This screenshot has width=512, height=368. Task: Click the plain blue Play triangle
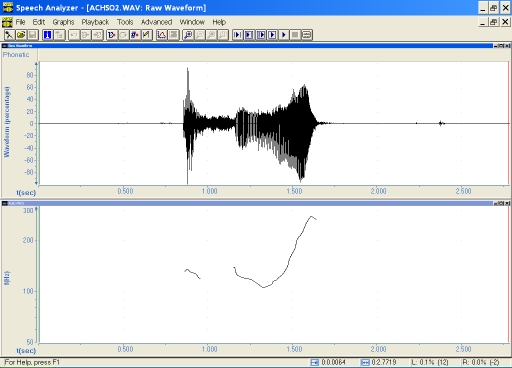click(x=284, y=35)
